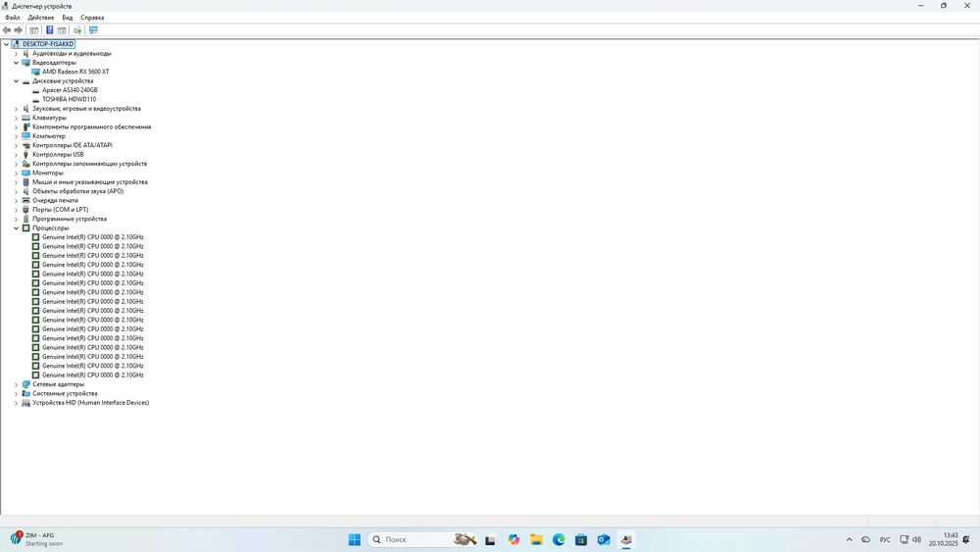Expand the Мониторы category

pos(17,174)
